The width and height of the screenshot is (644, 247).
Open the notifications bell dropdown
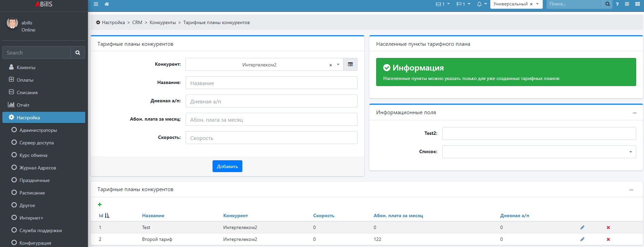481,4
